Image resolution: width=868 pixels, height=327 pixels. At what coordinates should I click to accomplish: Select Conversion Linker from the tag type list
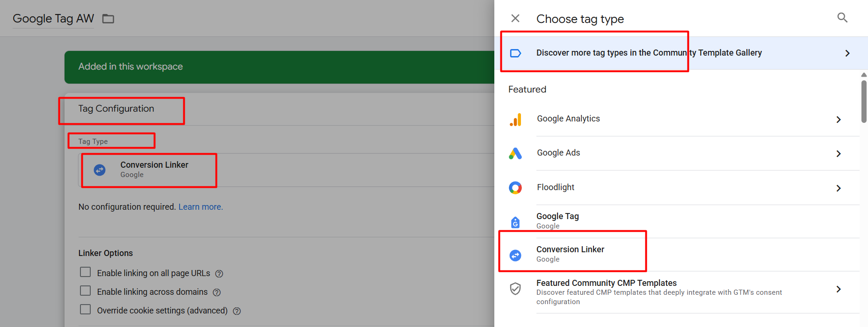click(570, 254)
